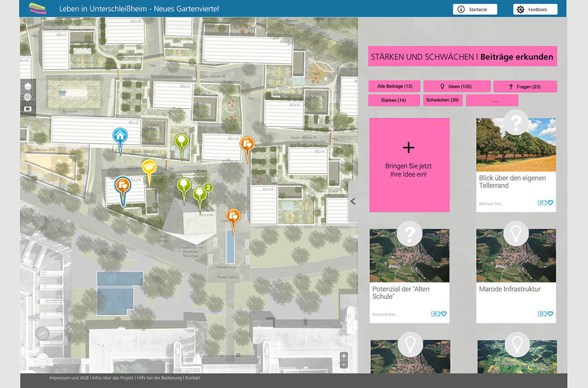Open the tree-lined field photo thumbnail

pos(516,145)
